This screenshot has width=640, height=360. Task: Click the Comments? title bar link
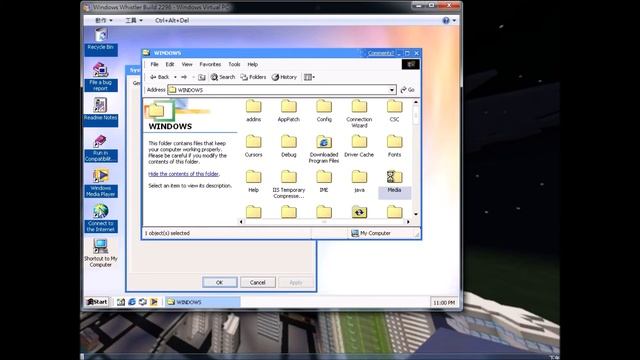[x=381, y=53]
